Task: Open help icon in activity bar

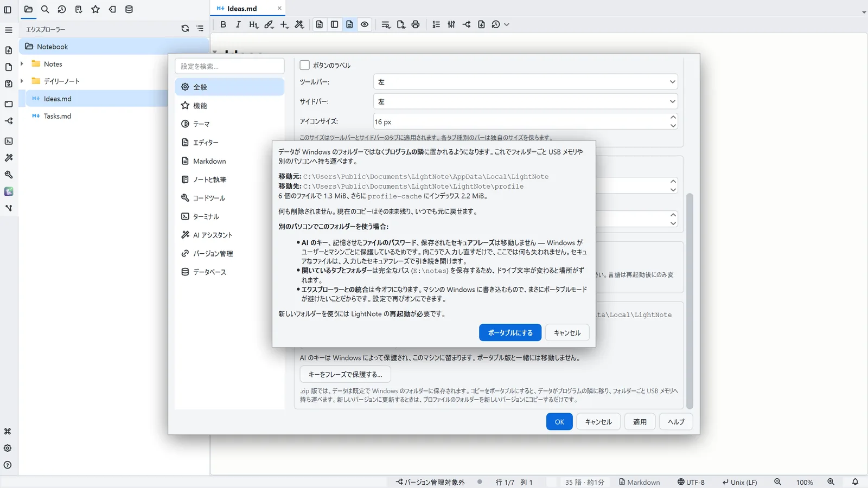Action: tap(8, 465)
